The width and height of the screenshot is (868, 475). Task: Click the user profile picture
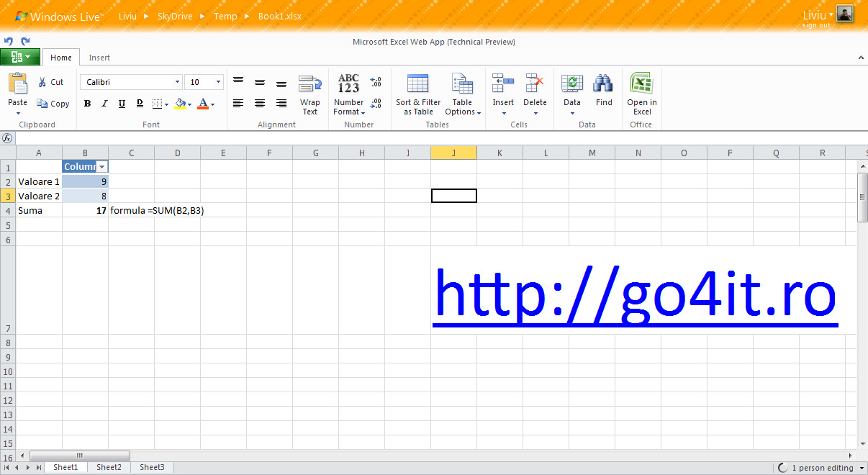(x=844, y=14)
